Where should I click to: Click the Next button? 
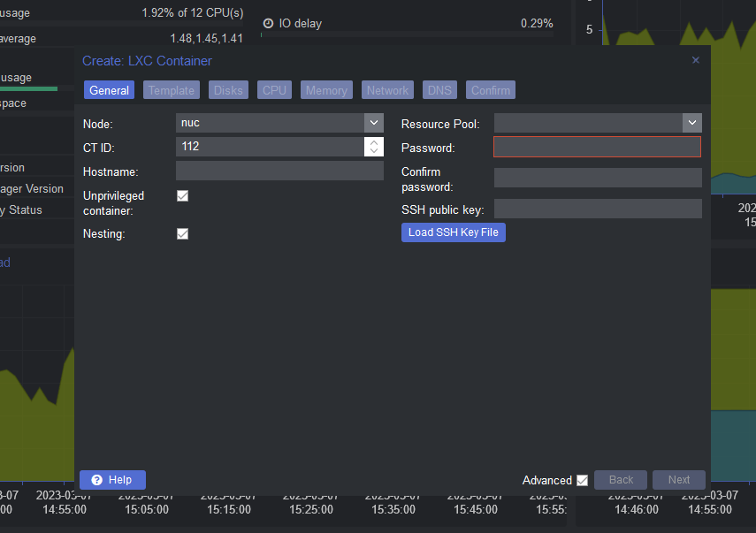click(678, 480)
